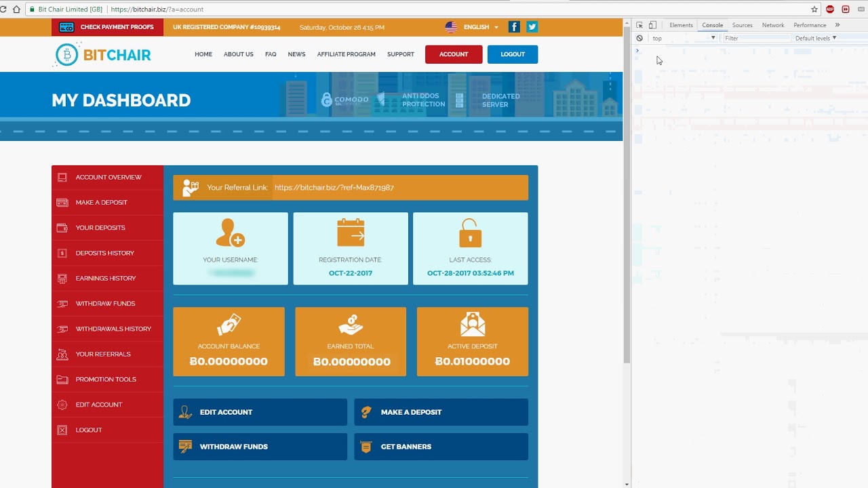Click the Your Referrals sidebar icon
Viewport: 868px width, 488px height.
coord(62,354)
